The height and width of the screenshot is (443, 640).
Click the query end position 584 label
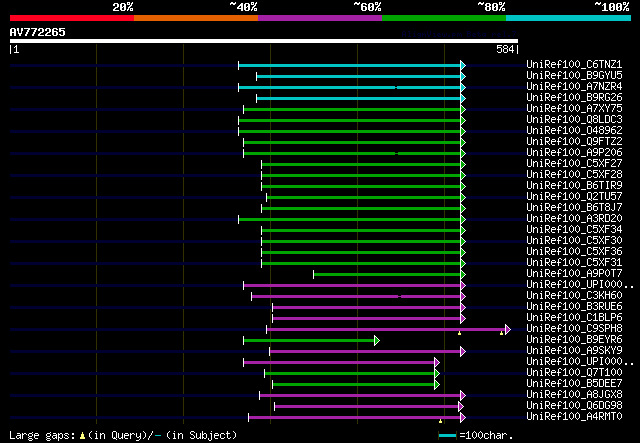point(505,49)
